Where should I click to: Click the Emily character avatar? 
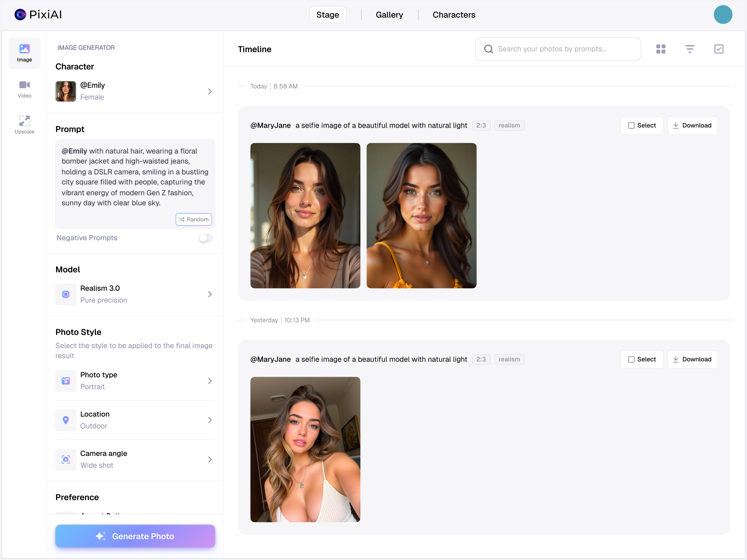pos(66,91)
